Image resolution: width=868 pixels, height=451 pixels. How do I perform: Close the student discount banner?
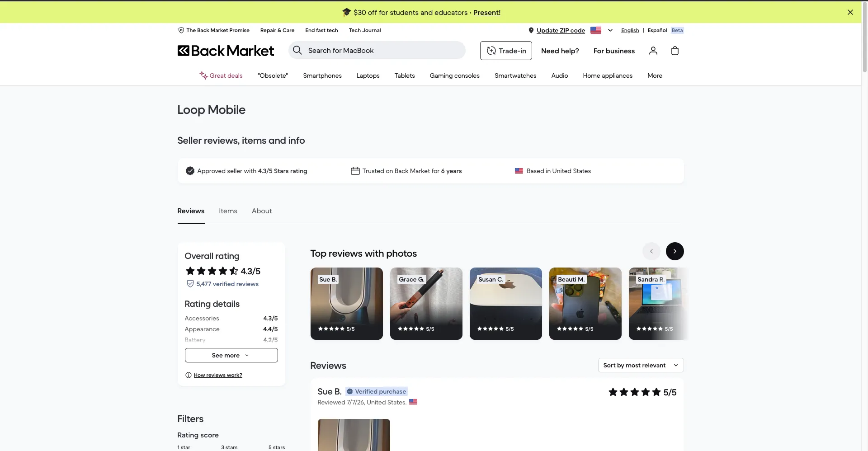click(x=850, y=12)
